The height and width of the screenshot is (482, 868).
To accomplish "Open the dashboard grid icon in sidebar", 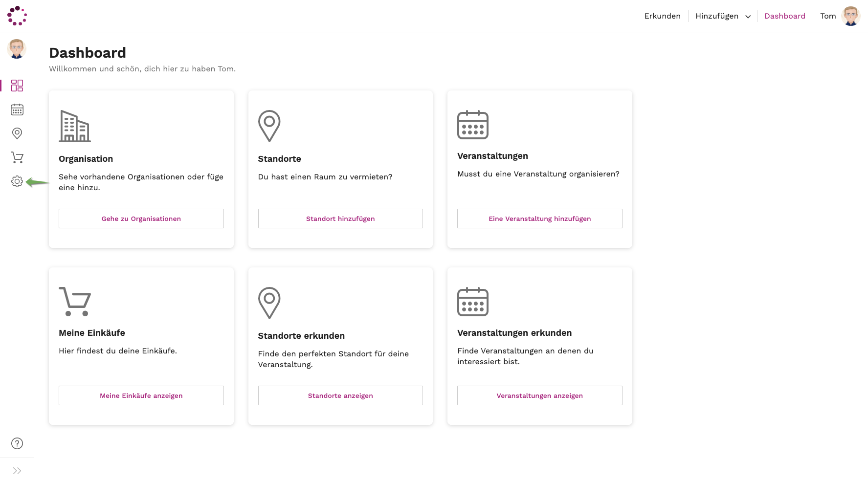I will pyautogui.click(x=17, y=86).
